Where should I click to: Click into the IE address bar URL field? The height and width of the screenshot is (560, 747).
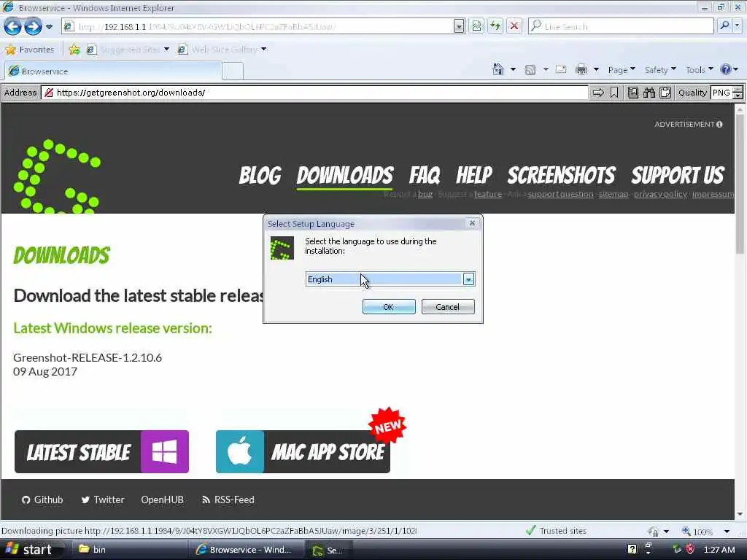coord(258,27)
